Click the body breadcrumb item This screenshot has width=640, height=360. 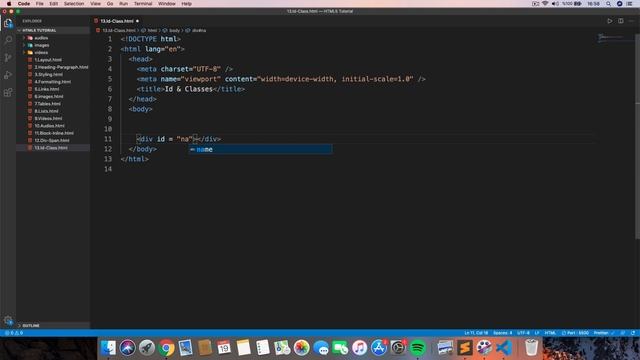point(174,30)
